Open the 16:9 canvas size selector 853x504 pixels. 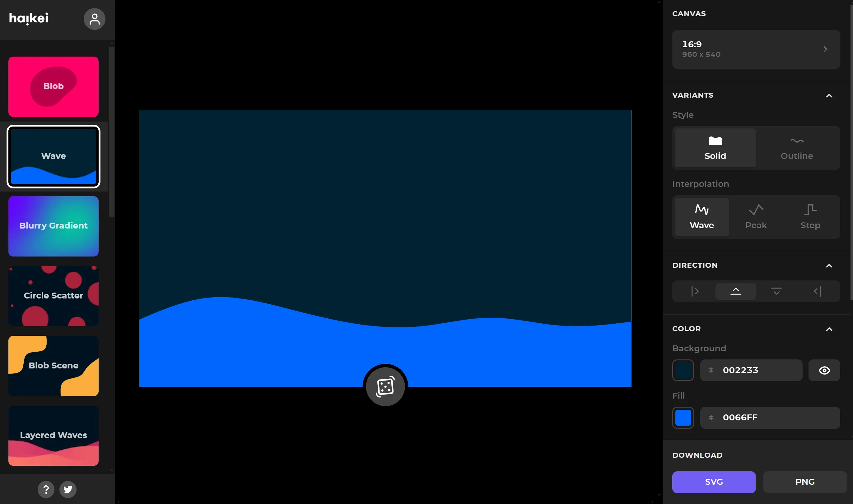756,49
